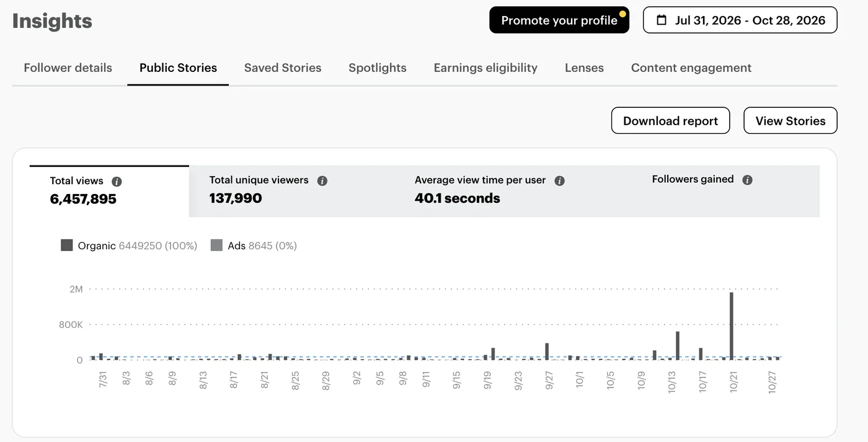Click the Ads 8645 (0%) legend text
This screenshot has height=442, width=868.
pyautogui.click(x=262, y=245)
